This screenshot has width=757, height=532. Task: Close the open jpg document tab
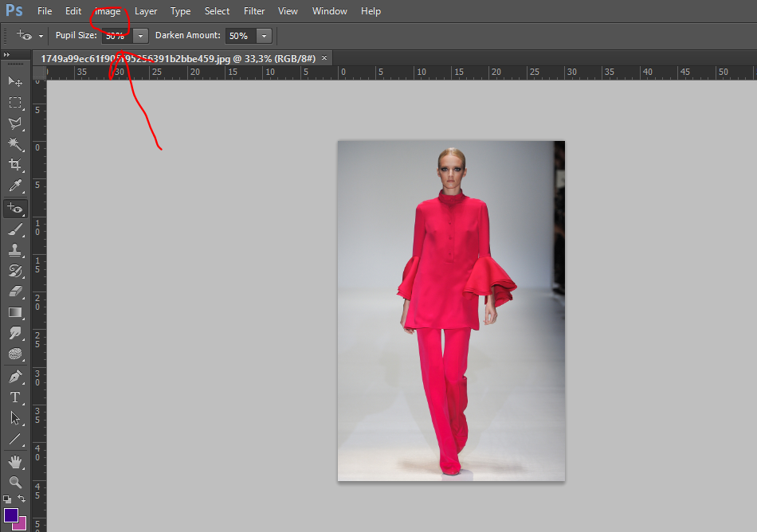pyautogui.click(x=324, y=58)
